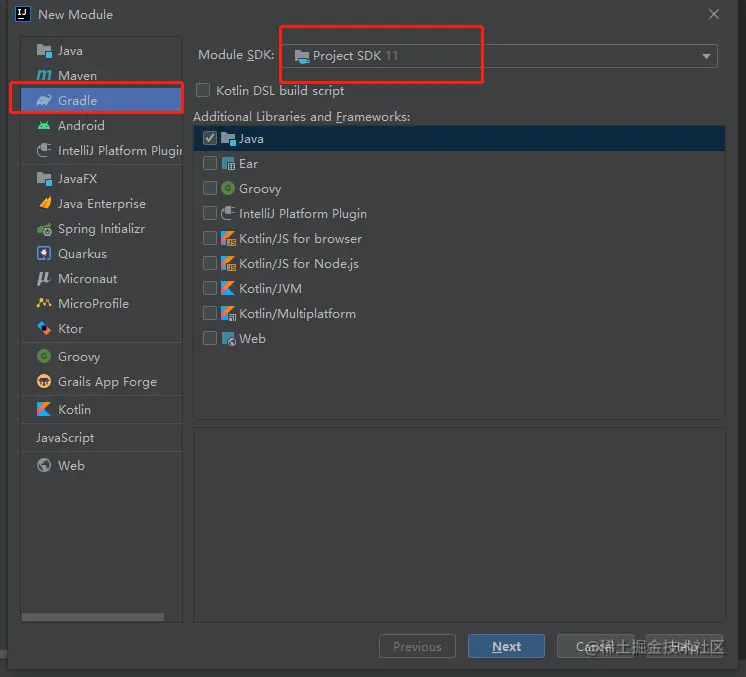The width and height of the screenshot is (746, 677).
Task: Click the IntelliJ Platform Plugin framework icon
Action: click(x=228, y=213)
